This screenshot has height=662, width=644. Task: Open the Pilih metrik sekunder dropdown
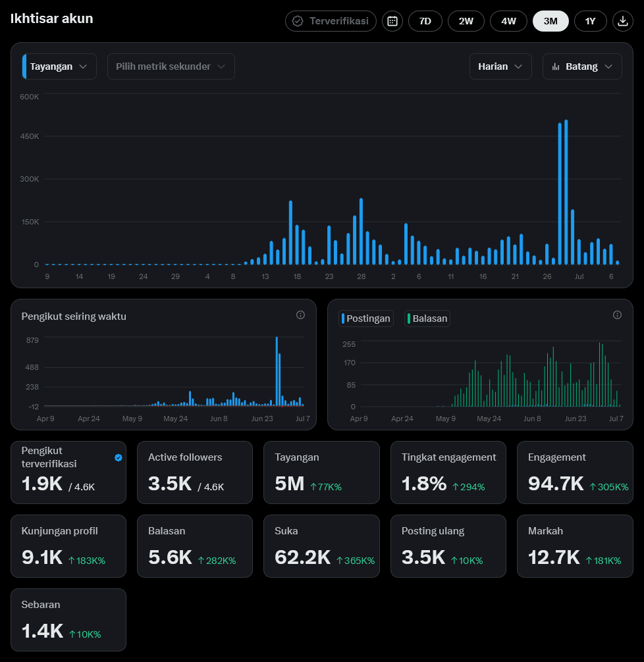pyautogui.click(x=171, y=66)
